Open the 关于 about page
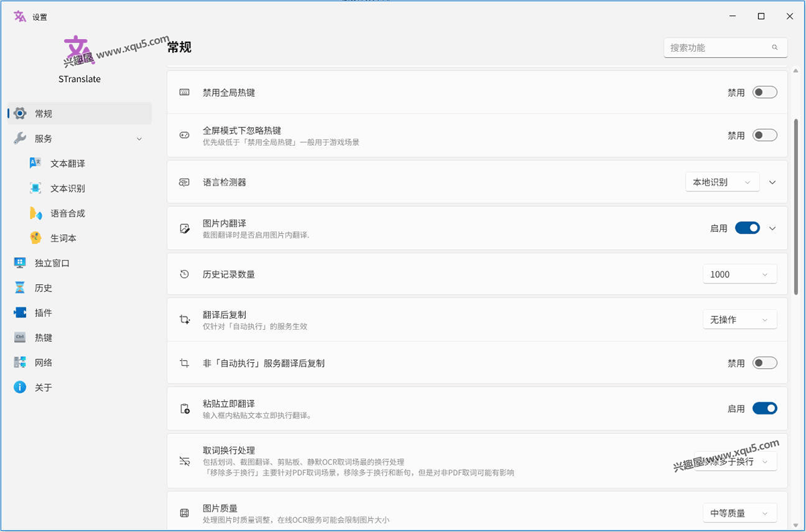This screenshot has width=806, height=532. [44, 388]
